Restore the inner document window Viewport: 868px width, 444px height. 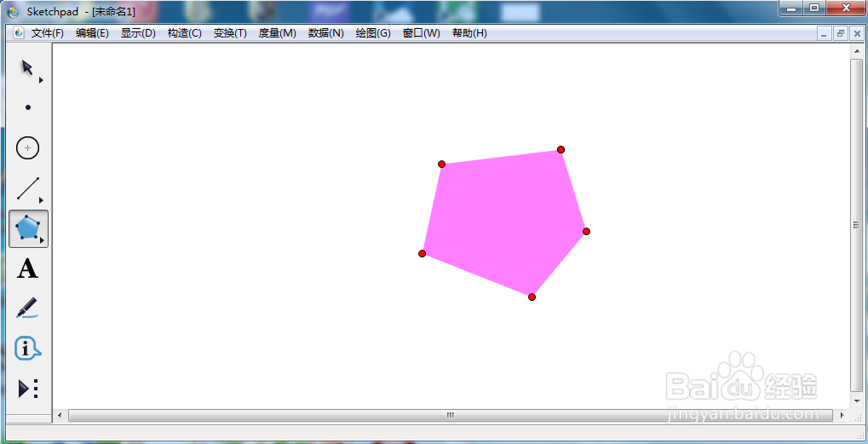841,33
